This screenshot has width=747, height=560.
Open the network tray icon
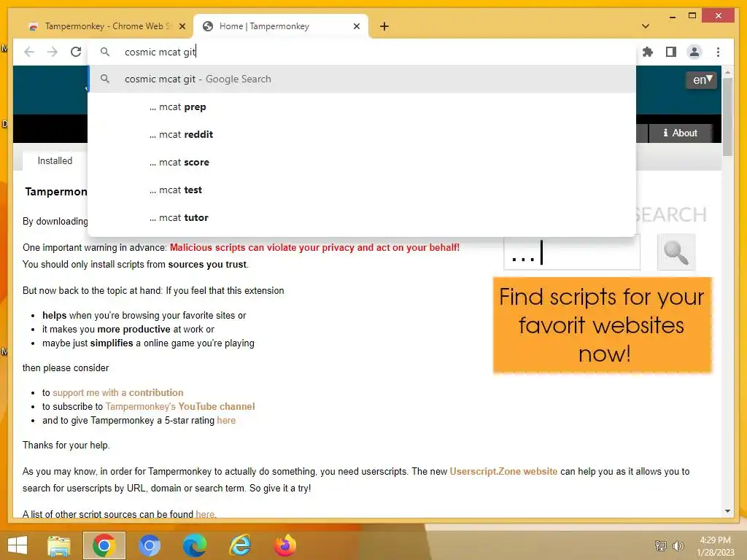point(660,545)
